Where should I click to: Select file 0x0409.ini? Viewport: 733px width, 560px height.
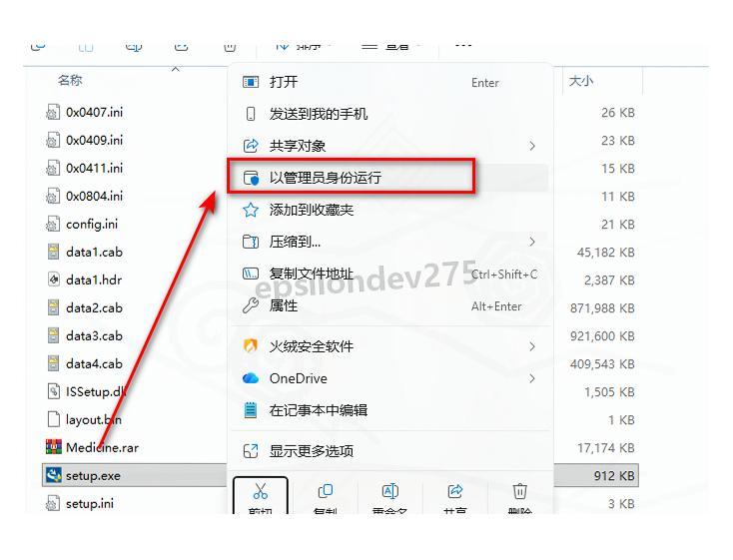94,140
